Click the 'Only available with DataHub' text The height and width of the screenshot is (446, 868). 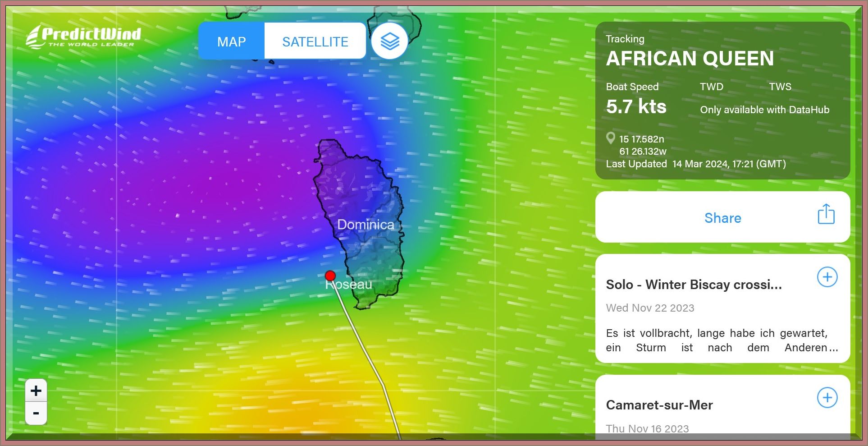pos(764,110)
